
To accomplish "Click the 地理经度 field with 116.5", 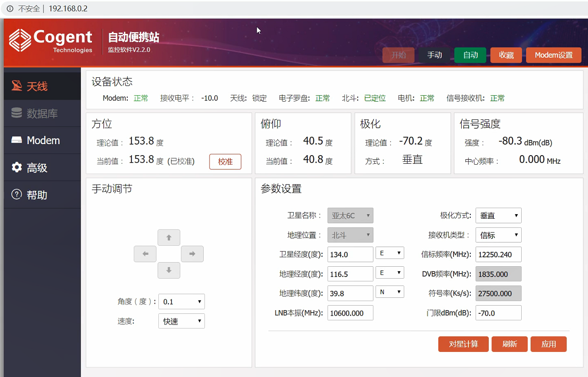I will [x=351, y=274].
